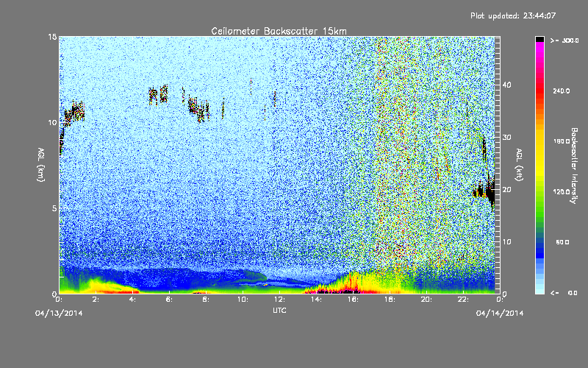Click the UTC axis label
The width and height of the screenshot is (588, 368).
pyautogui.click(x=279, y=311)
